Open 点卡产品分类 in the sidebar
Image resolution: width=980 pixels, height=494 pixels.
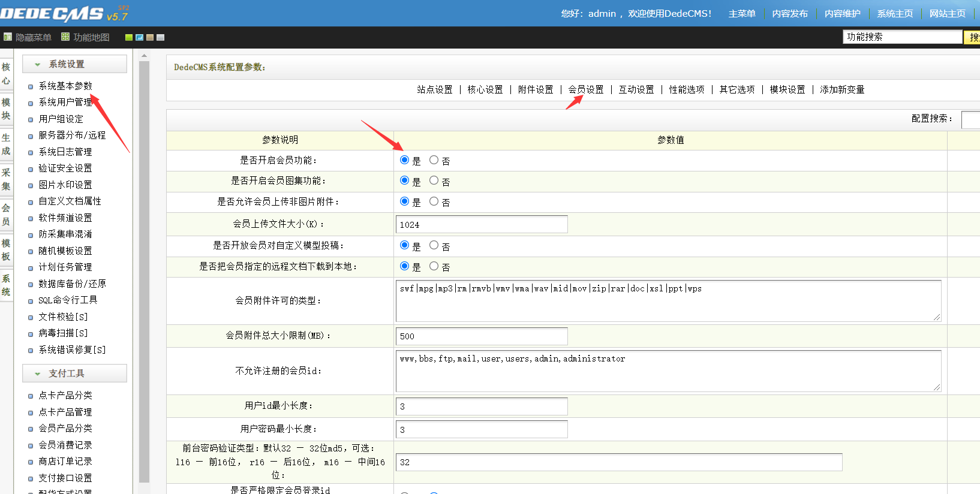click(x=65, y=396)
